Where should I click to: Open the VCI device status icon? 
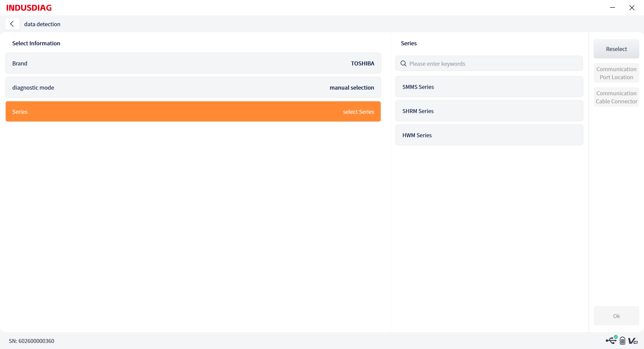[x=633, y=341]
